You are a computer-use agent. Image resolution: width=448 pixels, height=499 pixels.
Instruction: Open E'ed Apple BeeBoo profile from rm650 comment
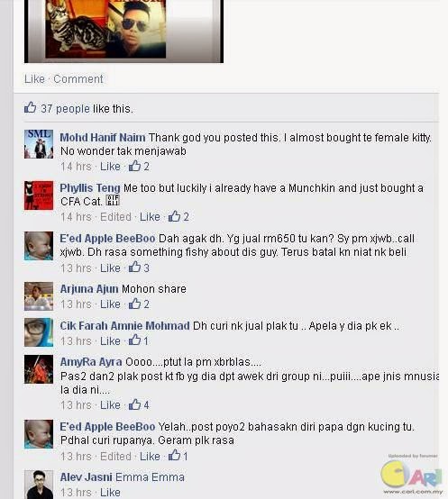point(107,239)
